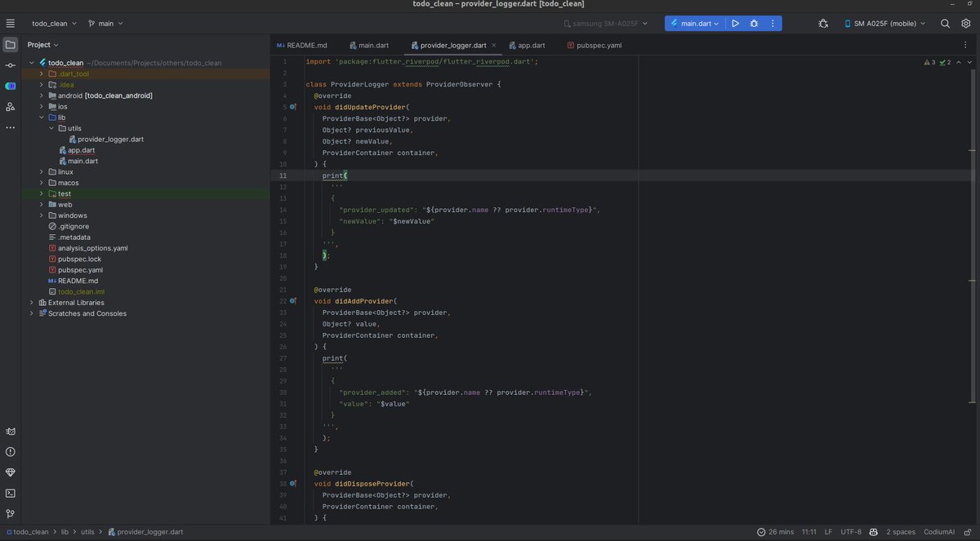Screen dimensions: 980x541
Task: Expand Scratches and Consoles node
Action: pyautogui.click(x=31, y=313)
